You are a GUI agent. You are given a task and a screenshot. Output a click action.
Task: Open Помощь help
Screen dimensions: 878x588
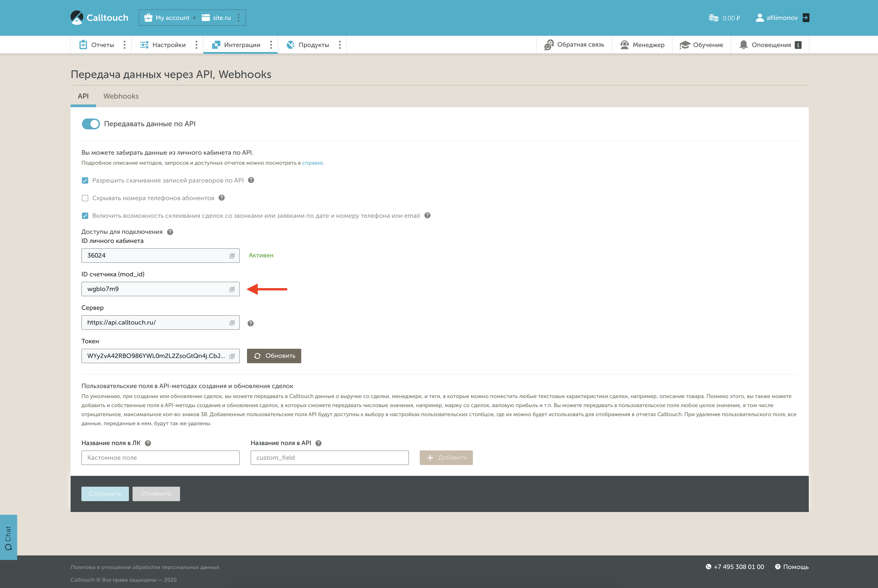[x=792, y=567]
